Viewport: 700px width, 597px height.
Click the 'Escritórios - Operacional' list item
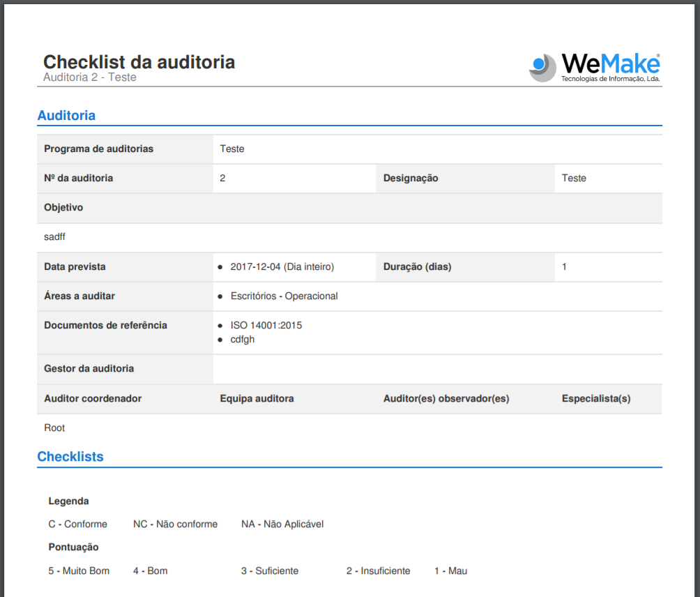point(284,296)
